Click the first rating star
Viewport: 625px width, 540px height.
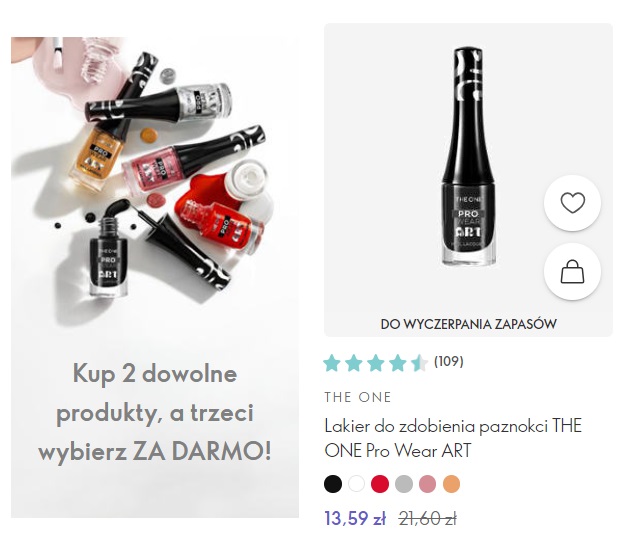[x=332, y=363]
